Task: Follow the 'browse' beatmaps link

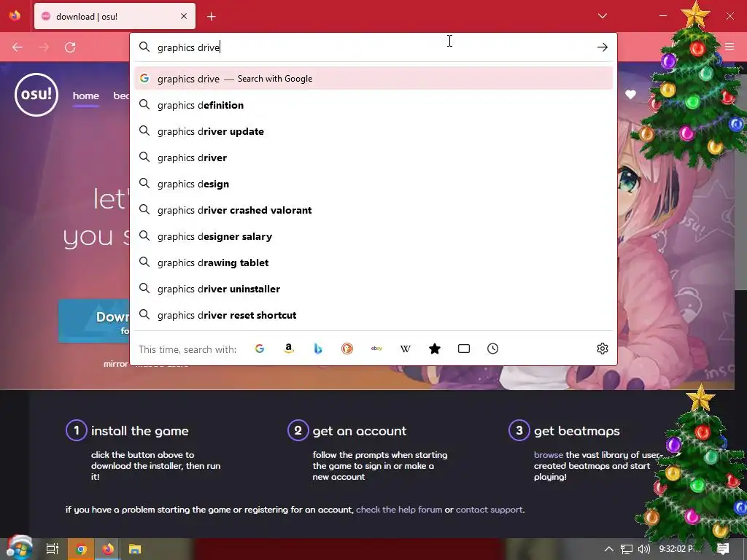Action: pos(549,455)
